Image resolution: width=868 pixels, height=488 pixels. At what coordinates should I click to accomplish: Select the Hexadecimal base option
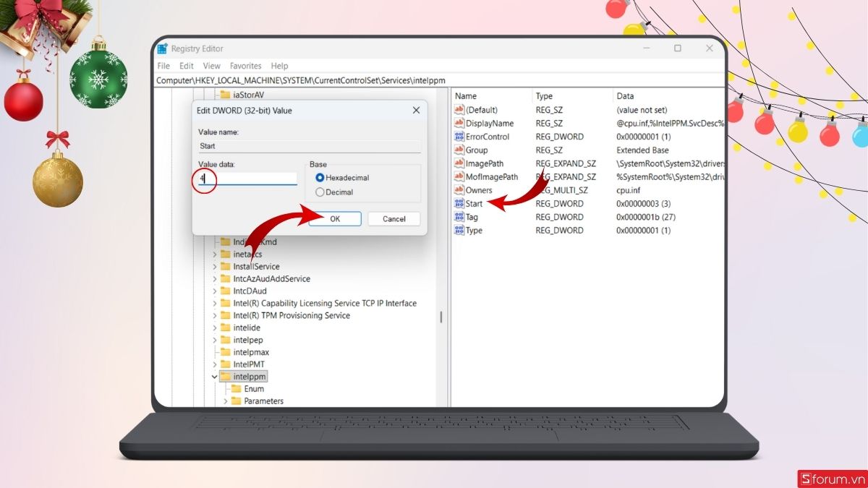[320, 178]
